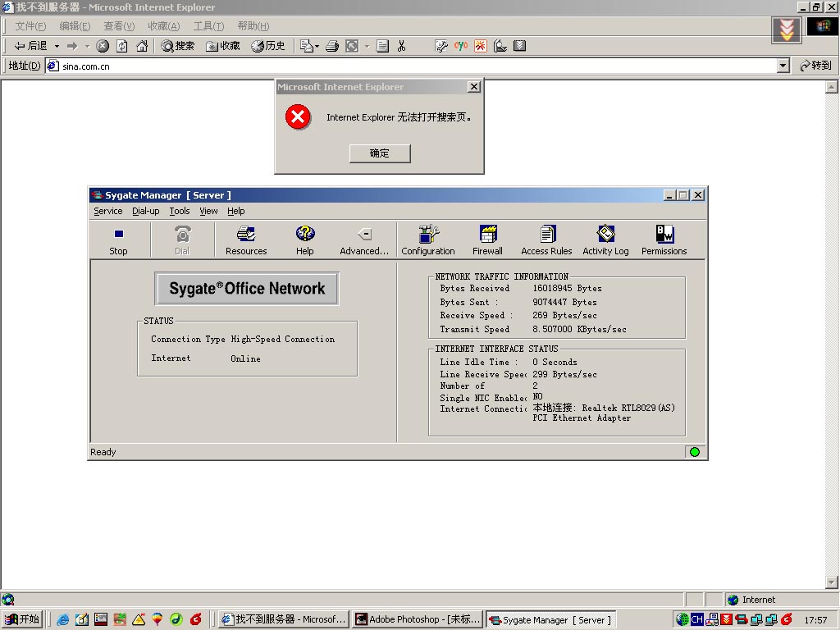Image resolution: width=840 pixels, height=630 pixels.
Task: Click the tray clock 17:57
Action: 815,620
